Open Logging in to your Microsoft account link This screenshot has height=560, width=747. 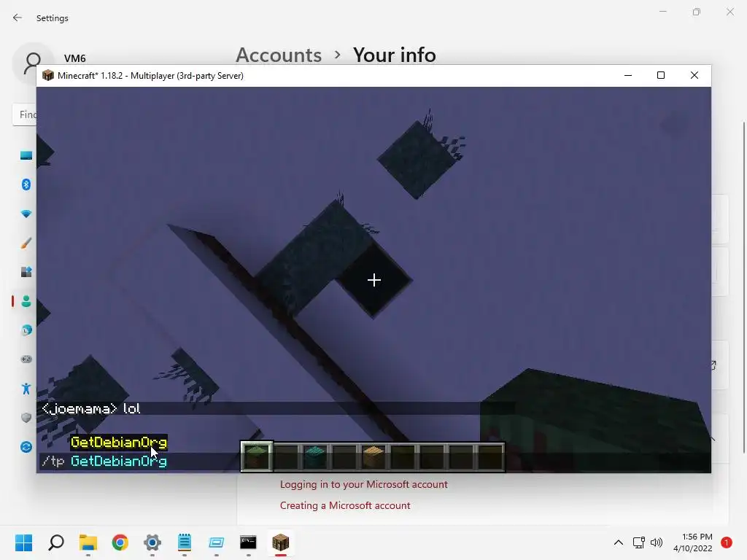click(x=363, y=484)
